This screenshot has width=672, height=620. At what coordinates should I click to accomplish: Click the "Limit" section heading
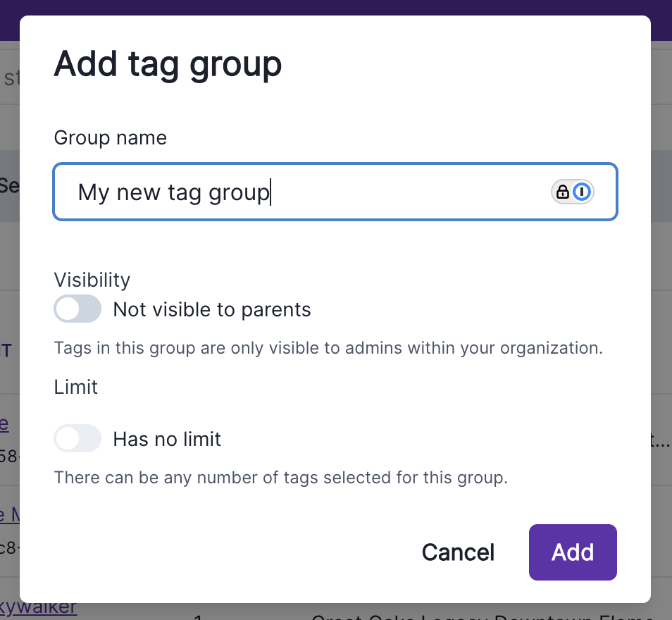(76, 387)
